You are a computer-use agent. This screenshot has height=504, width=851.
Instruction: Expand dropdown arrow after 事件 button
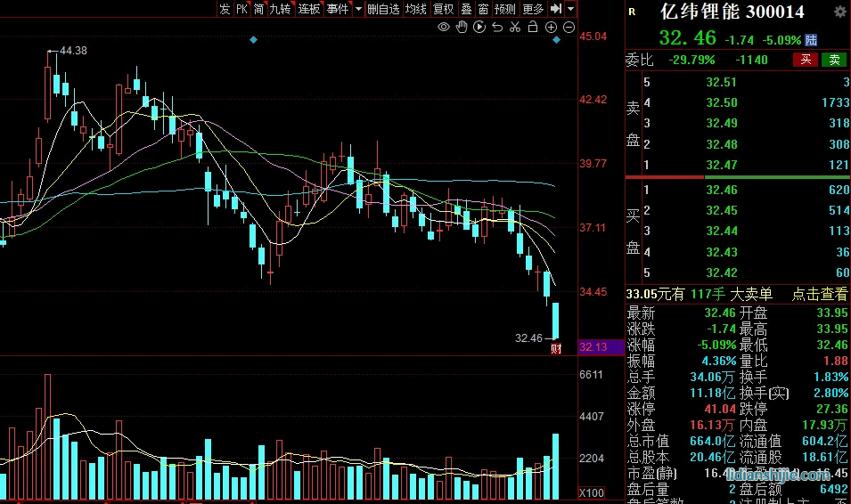[358, 9]
